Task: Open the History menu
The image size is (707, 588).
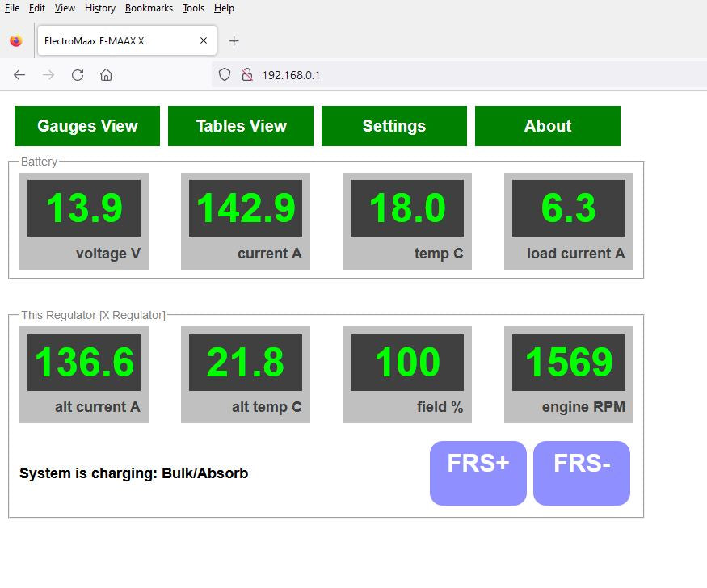Action: [x=99, y=8]
